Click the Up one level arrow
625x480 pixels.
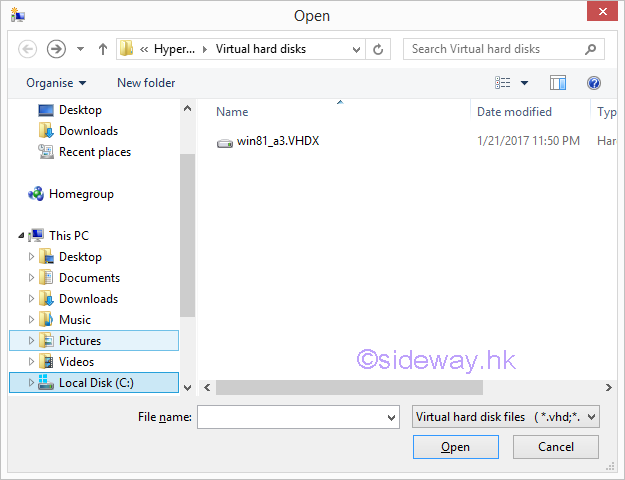click(102, 48)
